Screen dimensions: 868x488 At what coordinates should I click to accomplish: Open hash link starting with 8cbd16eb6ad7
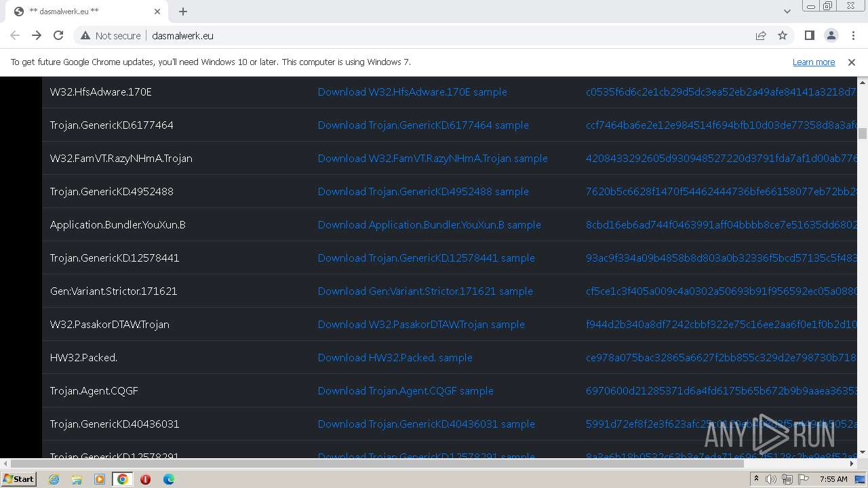click(722, 224)
